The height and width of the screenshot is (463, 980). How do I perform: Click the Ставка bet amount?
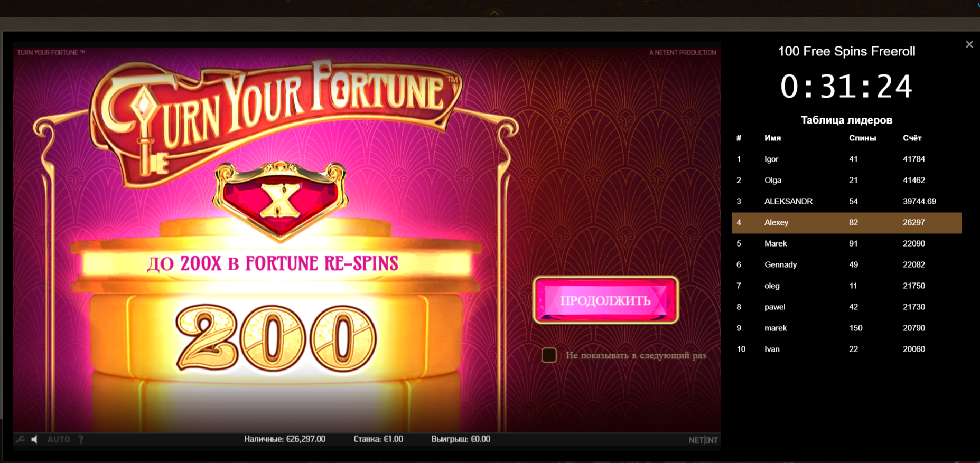pos(378,439)
